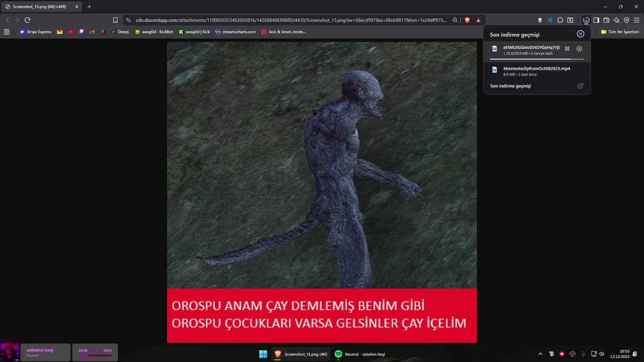This screenshot has width=644, height=362.
Task: Click the external-link icon beside Tam indirme geçmişi
Action: (580, 86)
